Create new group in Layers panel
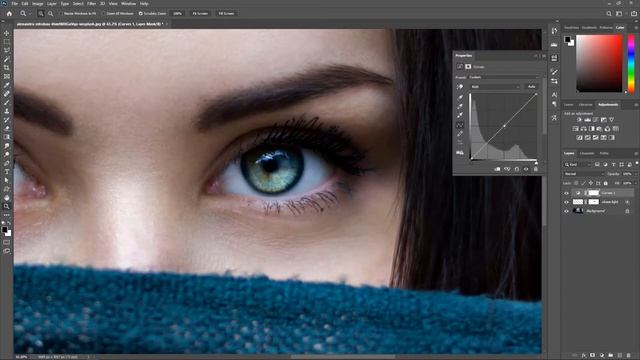Image resolution: width=640 pixels, height=360 pixels. 611,356
